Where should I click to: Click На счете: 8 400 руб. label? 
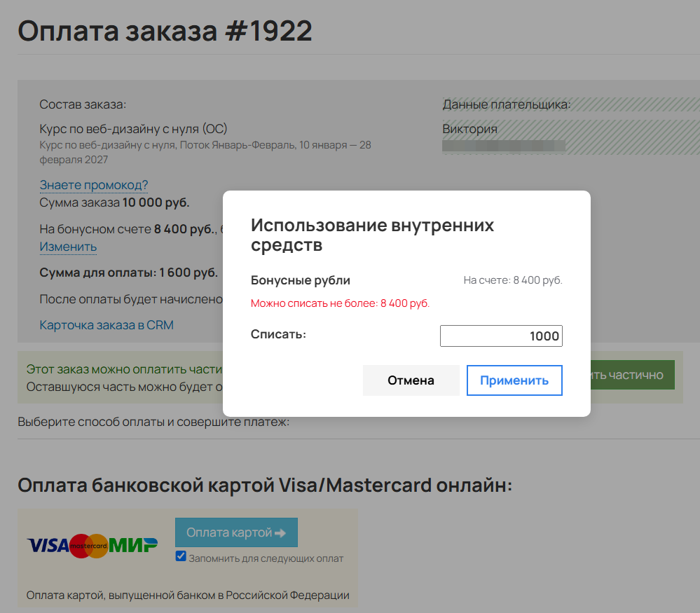pos(513,280)
